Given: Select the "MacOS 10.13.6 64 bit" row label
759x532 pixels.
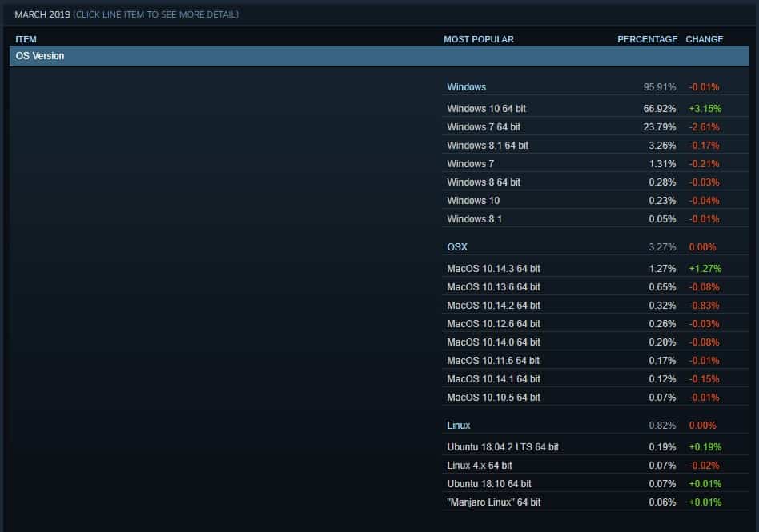Looking at the screenshot, I should point(493,287).
